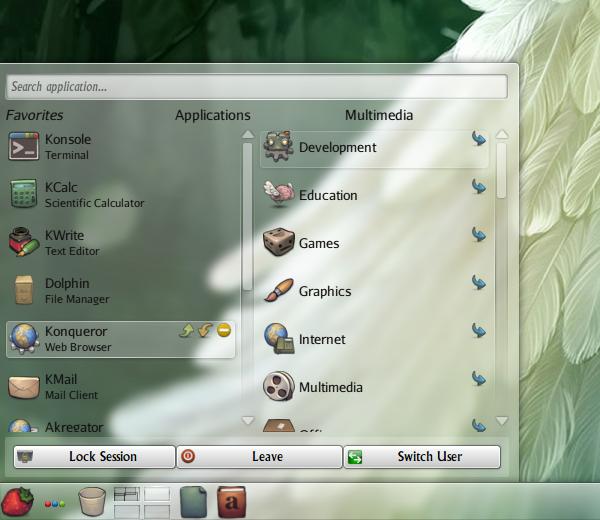
Task: Move Konqueror down in favorites
Action: click(205, 330)
